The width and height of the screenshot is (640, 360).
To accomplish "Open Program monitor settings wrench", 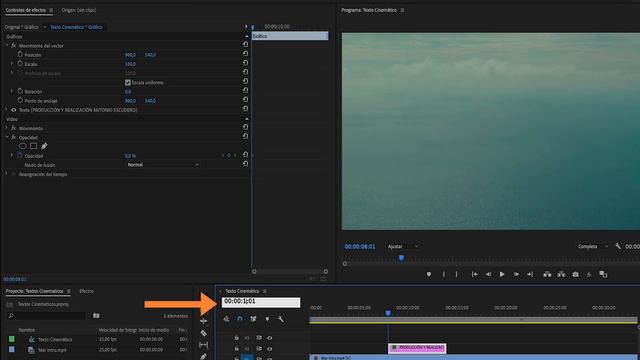I will coord(618,246).
